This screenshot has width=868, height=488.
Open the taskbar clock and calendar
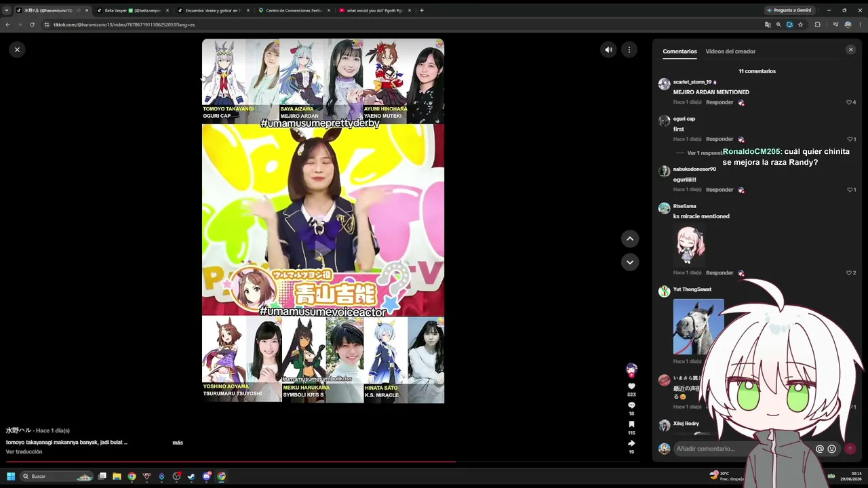click(x=851, y=476)
